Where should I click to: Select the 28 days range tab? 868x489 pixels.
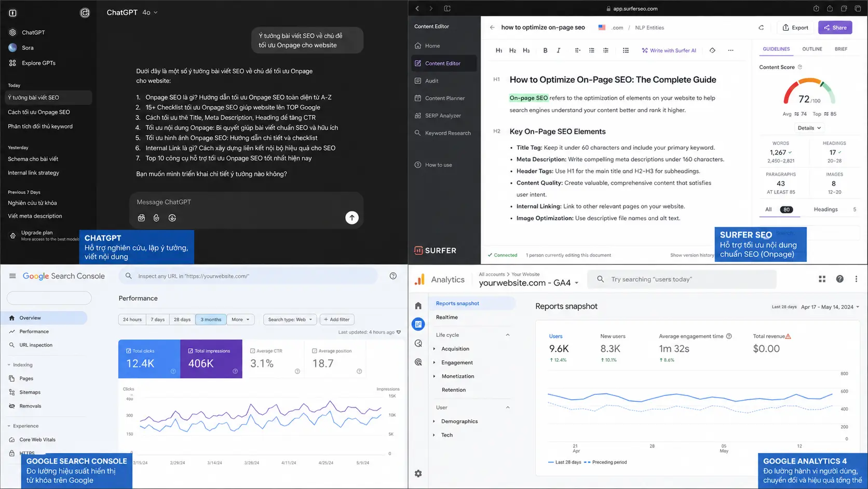click(x=182, y=320)
